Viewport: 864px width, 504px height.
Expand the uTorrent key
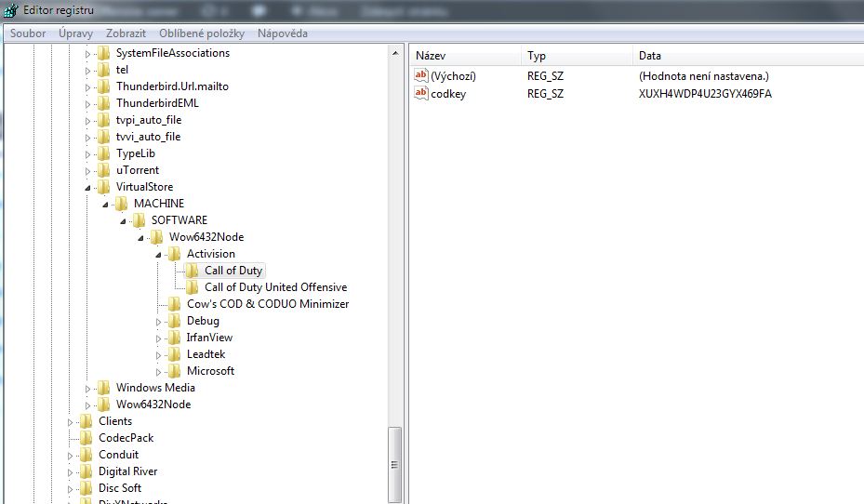(87, 171)
